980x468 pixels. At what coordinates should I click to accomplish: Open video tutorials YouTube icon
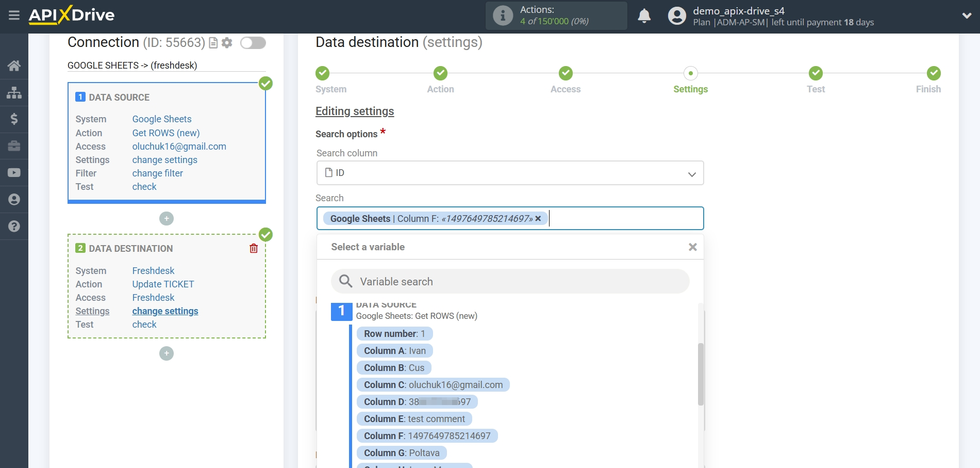14,173
